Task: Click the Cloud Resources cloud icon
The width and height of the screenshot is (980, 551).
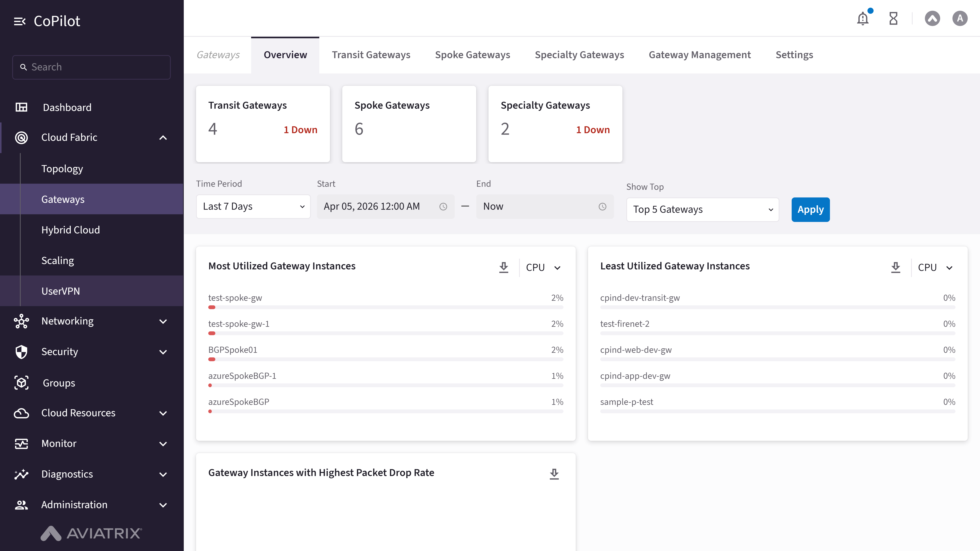Action: pyautogui.click(x=21, y=413)
